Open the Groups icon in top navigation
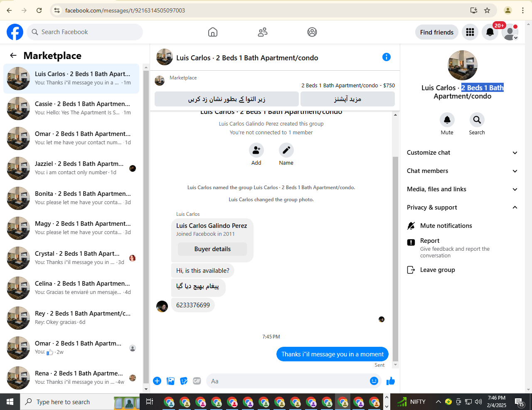The image size is (532, 410). tap(312, 32)
